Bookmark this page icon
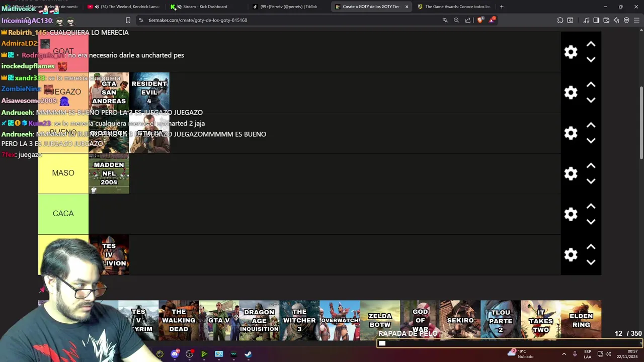Image resolution: width=644 pixels, height=362 pixels. click(x=128, y=20)
